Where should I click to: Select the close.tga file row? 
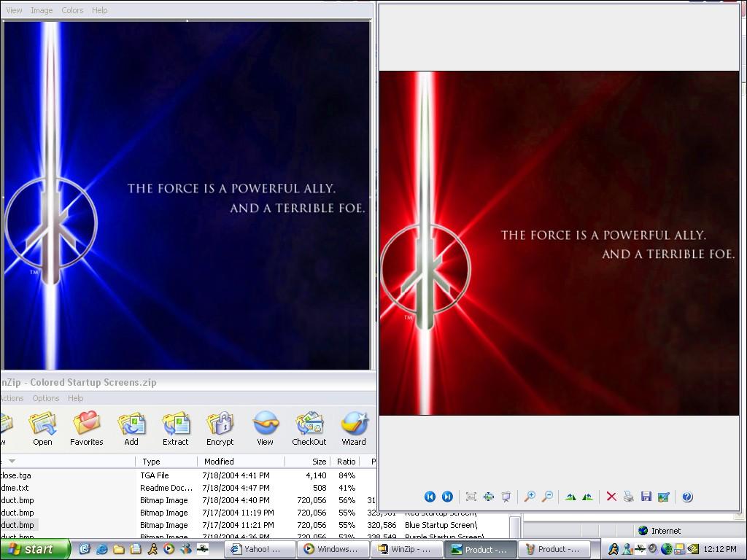(x=16, y=475)
